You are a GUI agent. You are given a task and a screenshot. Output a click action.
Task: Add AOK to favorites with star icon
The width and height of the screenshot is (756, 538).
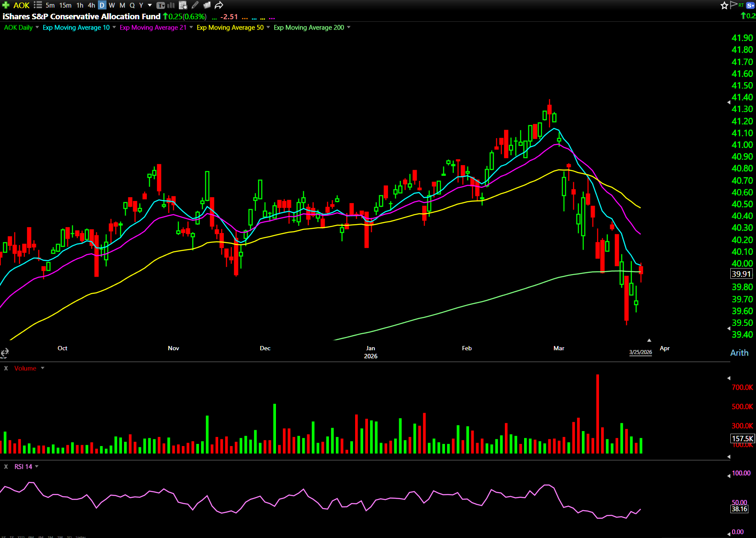724,5
